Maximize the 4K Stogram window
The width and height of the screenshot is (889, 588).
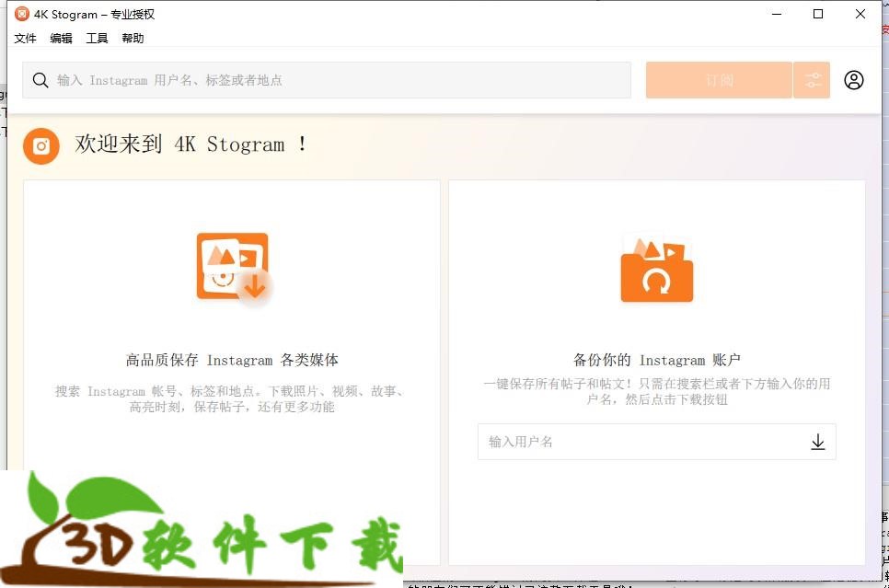pyautogui.click(x=818, y=14)
